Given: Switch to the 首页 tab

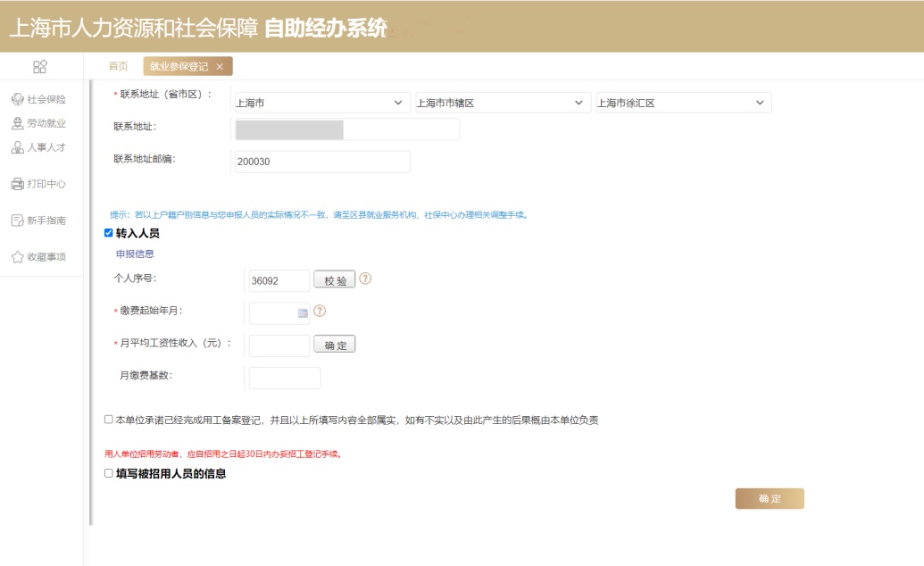Looking at the screenshot, I should click(x=118, y=67).
